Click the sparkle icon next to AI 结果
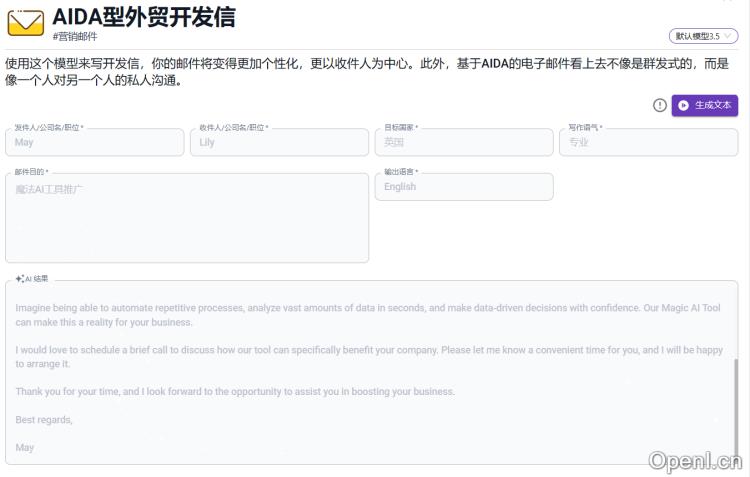This screenshot has width=750, height=477. (x=20, y=279)
